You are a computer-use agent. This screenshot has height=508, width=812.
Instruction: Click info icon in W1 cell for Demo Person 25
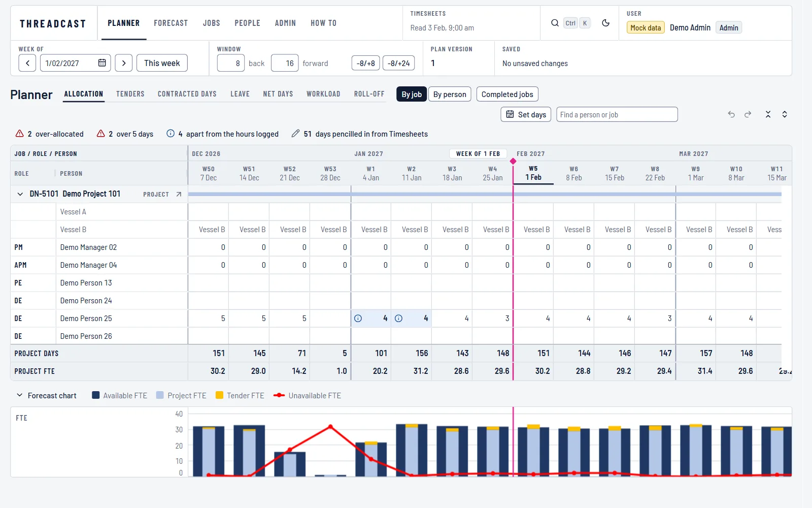(358, 319)
